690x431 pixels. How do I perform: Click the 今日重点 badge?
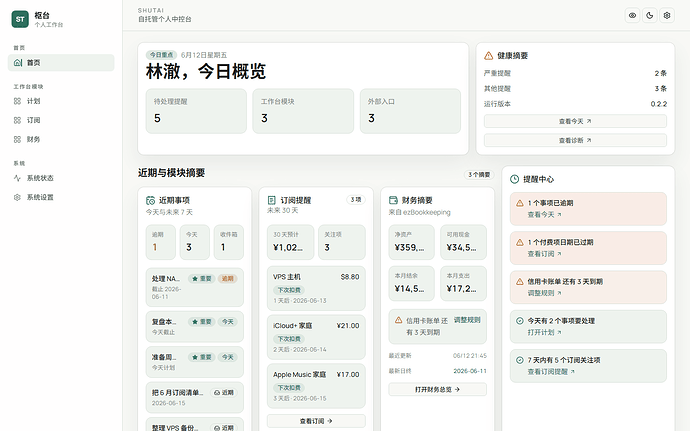[161, 55]
